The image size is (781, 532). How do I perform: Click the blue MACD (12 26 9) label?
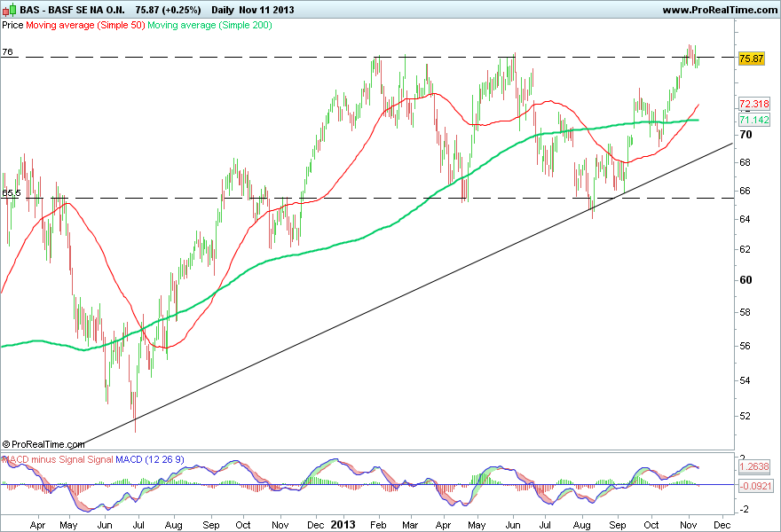pyautogui.click(x=150, y=459)
